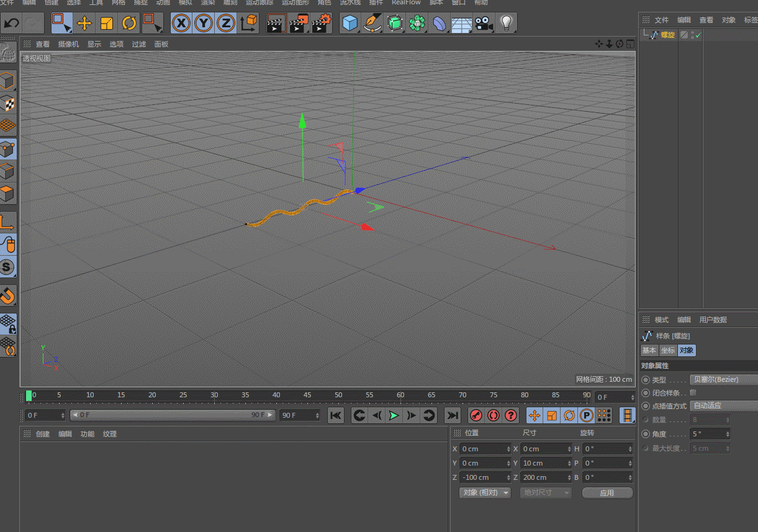Play the animation forward

(x=394, y=415)
